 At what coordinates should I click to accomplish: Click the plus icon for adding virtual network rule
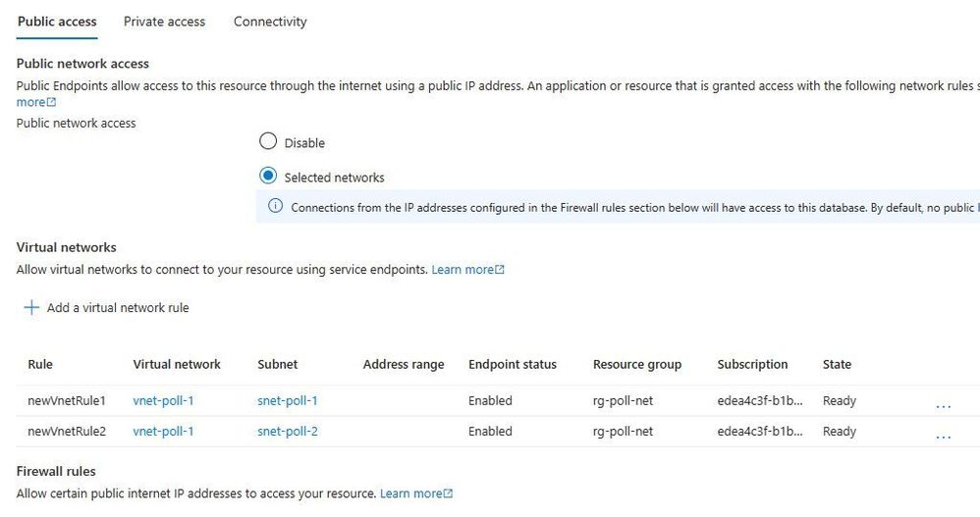point(31,308)
